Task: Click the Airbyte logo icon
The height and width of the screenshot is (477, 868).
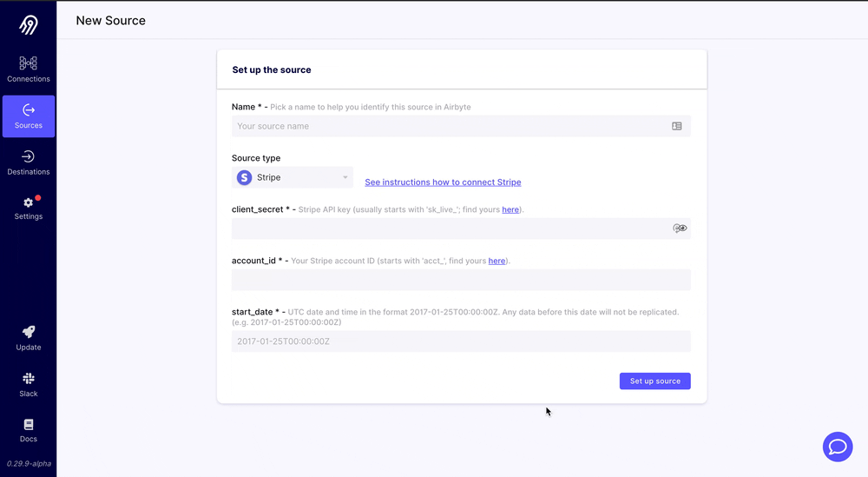Action: click(29, 24)
